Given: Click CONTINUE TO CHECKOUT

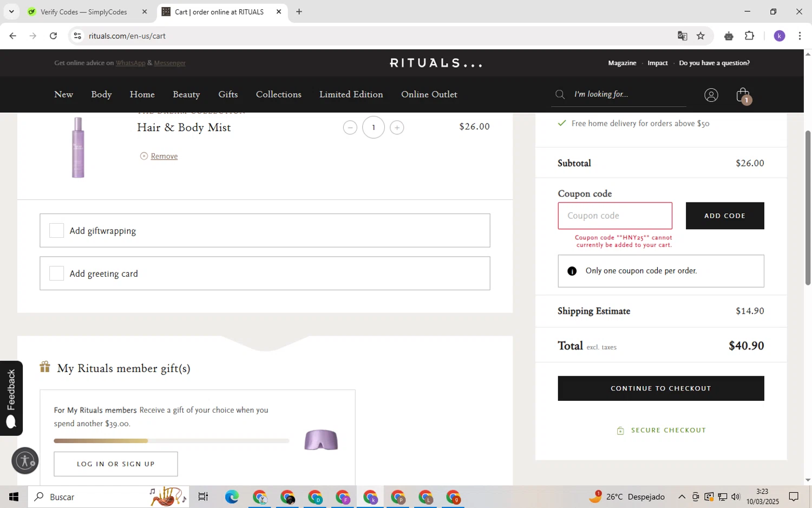Looking at the screenshot, I should click(x=661, y=388).
